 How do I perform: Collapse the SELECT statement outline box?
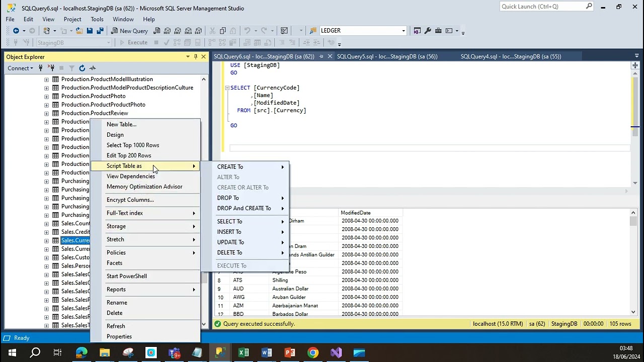pos(227,88)
